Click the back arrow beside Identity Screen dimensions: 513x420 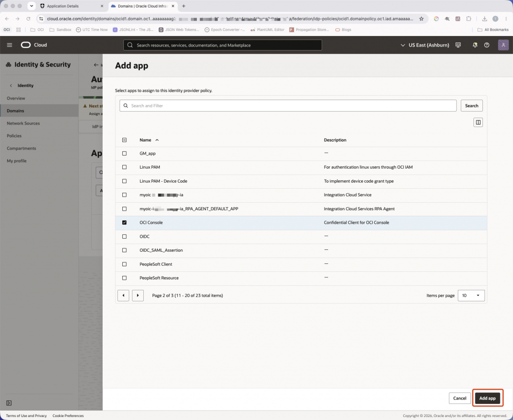point(11,86)
